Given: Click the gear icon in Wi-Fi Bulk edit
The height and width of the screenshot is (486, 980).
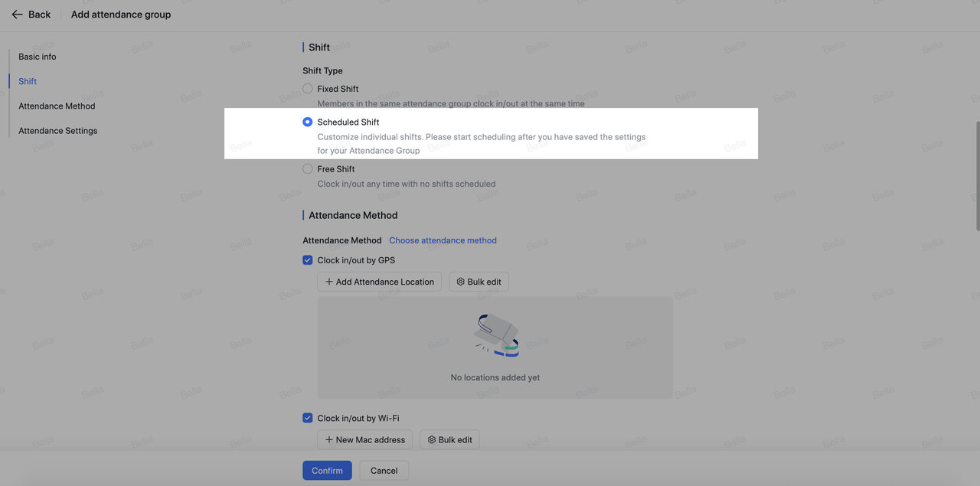Looking at the screenshot, I should (x=432, y=440).
